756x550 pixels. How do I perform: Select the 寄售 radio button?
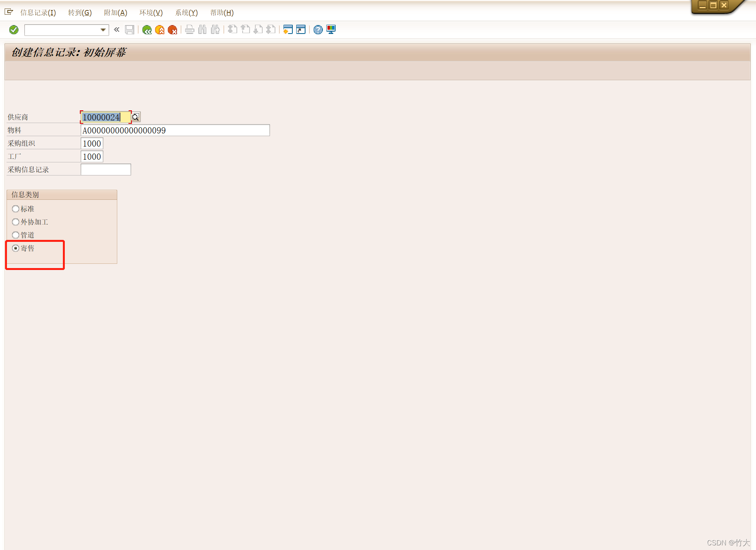[x=15, y=248]
